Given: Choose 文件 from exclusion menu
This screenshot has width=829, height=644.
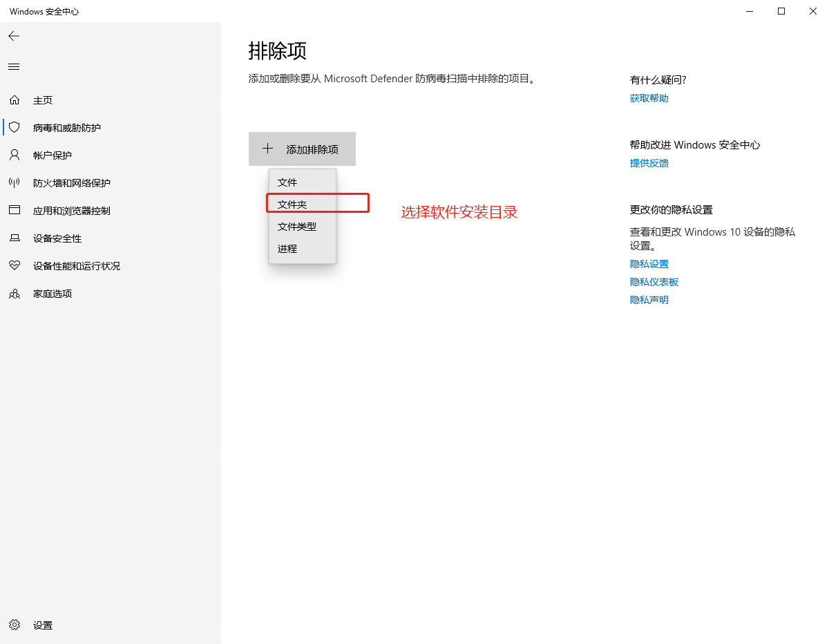Looking at the screenshot, I should 303,182.
